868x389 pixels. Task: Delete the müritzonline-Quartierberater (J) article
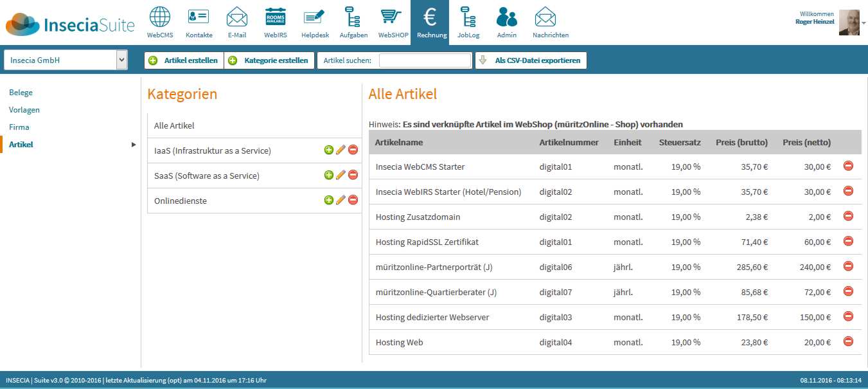848,291
